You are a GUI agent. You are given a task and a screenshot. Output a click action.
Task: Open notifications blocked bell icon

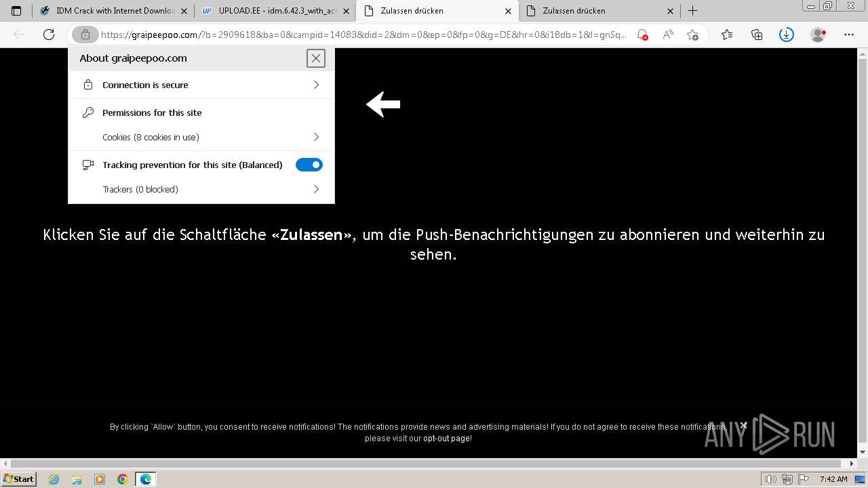[x=642, y=35]
